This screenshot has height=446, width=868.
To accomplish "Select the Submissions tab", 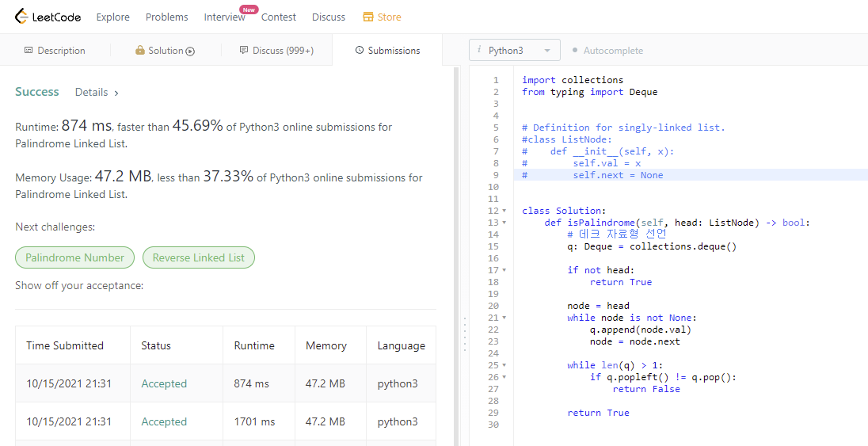I will pos(387,51).
